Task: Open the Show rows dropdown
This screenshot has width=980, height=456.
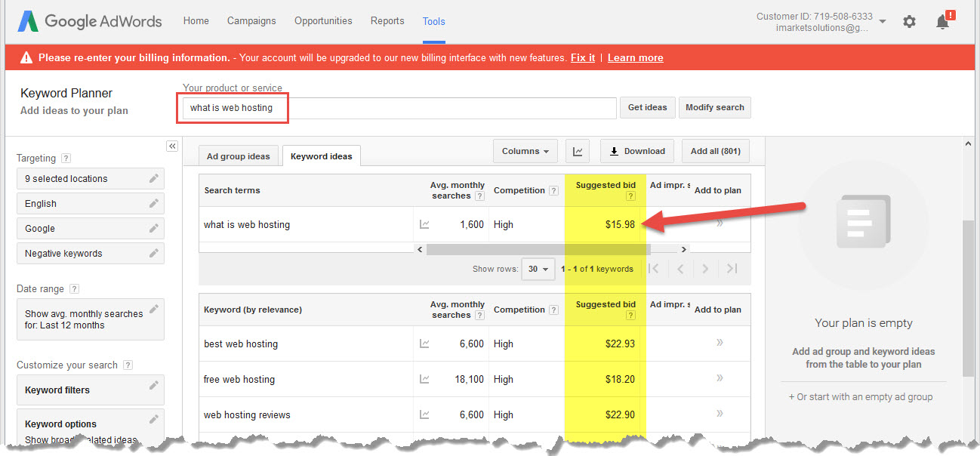Action: (538, 269)
